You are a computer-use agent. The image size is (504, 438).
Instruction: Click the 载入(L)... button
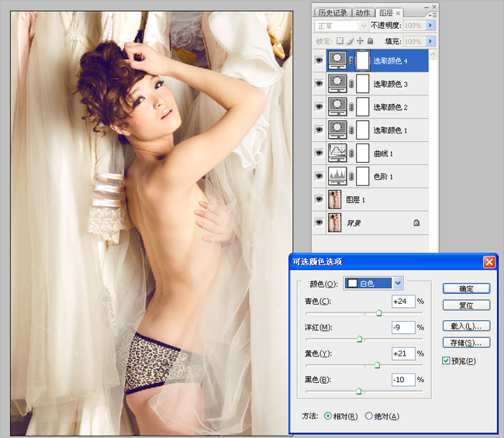(466, 326)
